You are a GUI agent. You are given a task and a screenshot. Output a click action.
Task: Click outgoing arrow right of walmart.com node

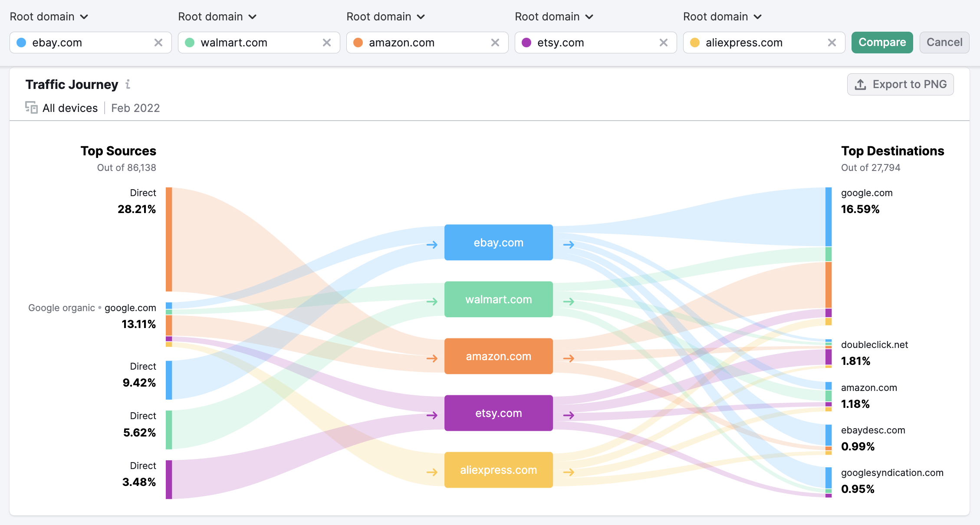569,302
